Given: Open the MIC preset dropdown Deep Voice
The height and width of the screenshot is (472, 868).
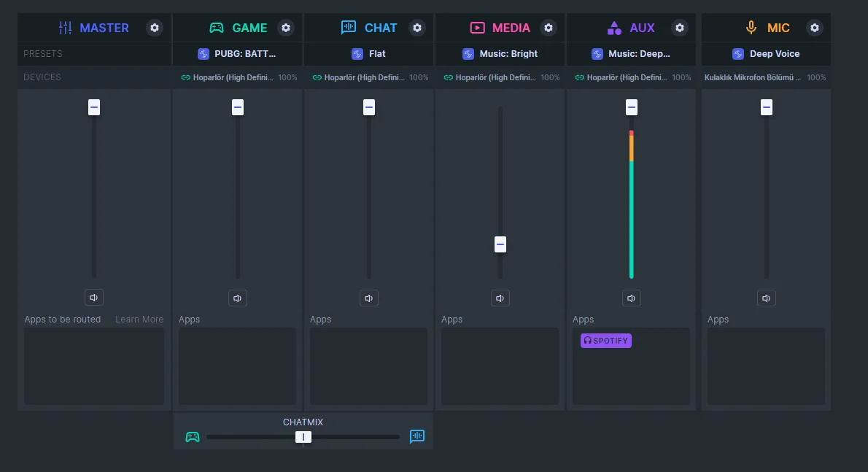Looking at the screenshot, I should (766, 54).
